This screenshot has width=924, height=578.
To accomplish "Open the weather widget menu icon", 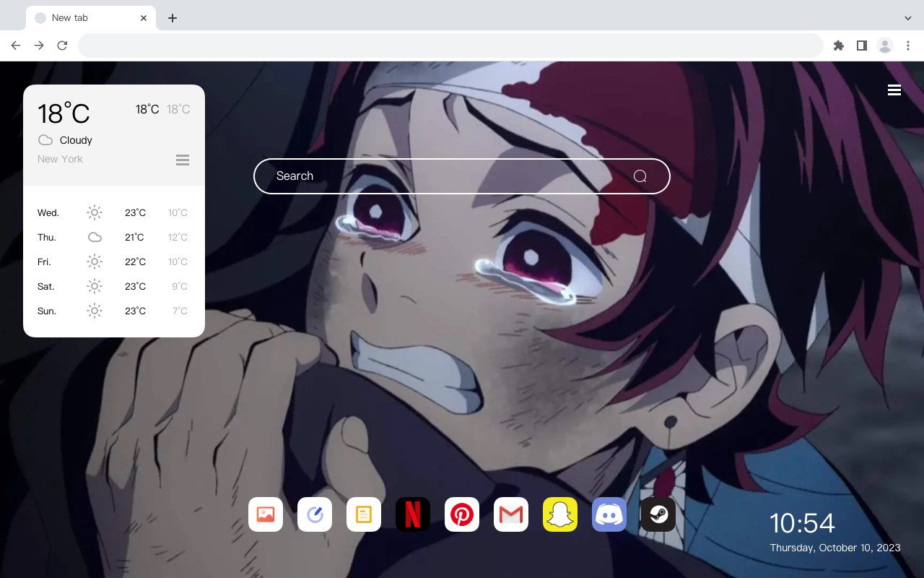I will 183,160.
